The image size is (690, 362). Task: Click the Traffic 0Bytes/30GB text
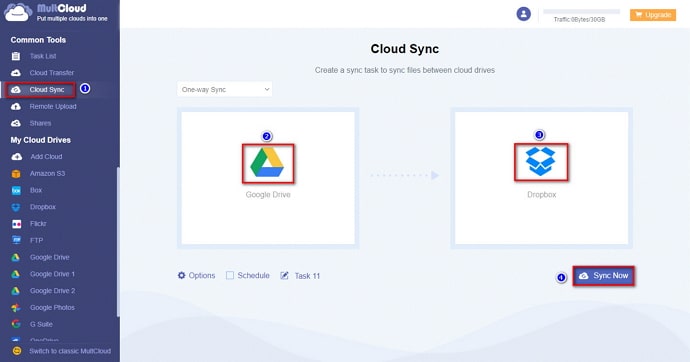click(x=579, y=20)
